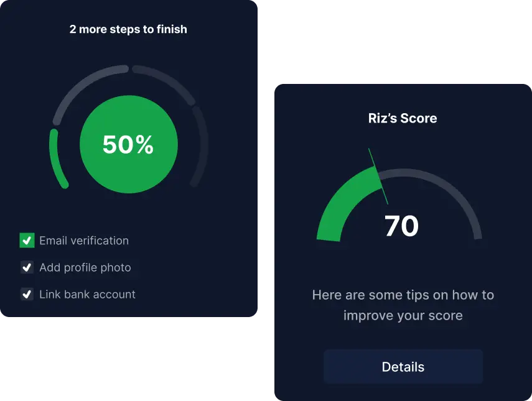Toggle the Link bank account checkbox

[x=27, y=294]
